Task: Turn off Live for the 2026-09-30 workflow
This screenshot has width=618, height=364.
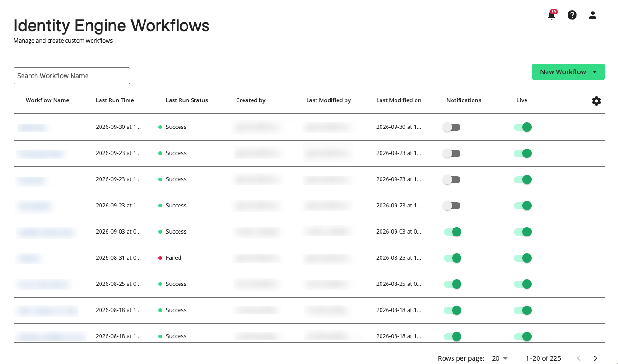Action: coord(523,127)
